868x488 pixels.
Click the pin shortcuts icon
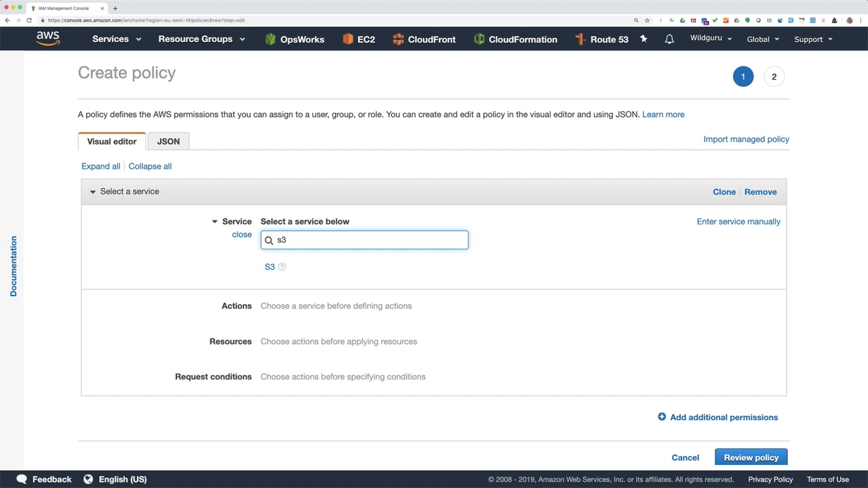click(644, 39)
